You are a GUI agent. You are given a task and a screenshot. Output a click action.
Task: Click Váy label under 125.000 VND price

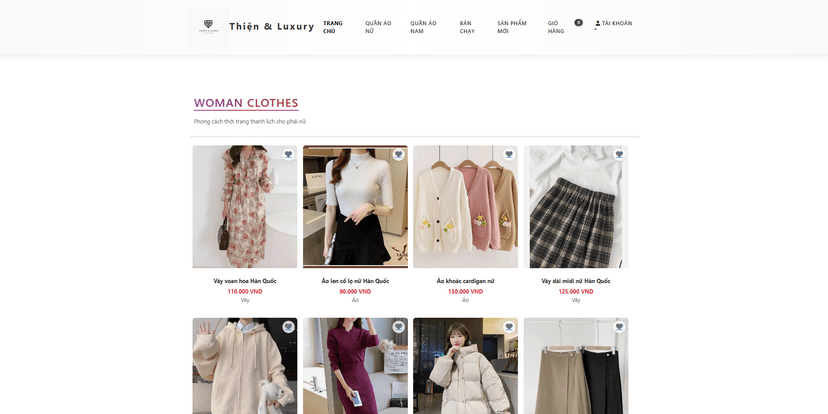tap(576, 300)
